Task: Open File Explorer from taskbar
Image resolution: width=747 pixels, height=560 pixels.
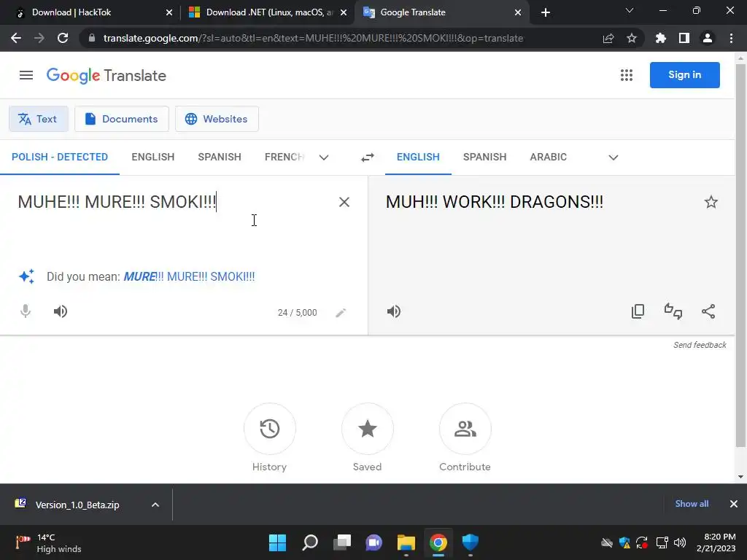Action: tap(406, 542)
